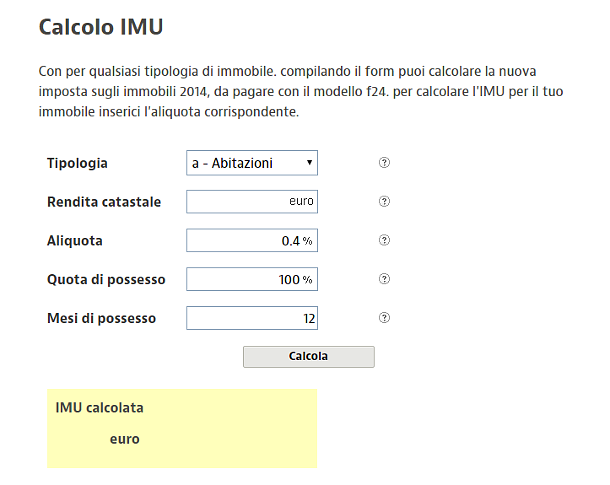Open the Rendita catastale help icon
This screenshot has height=485, width=610.
click(384, 202)
